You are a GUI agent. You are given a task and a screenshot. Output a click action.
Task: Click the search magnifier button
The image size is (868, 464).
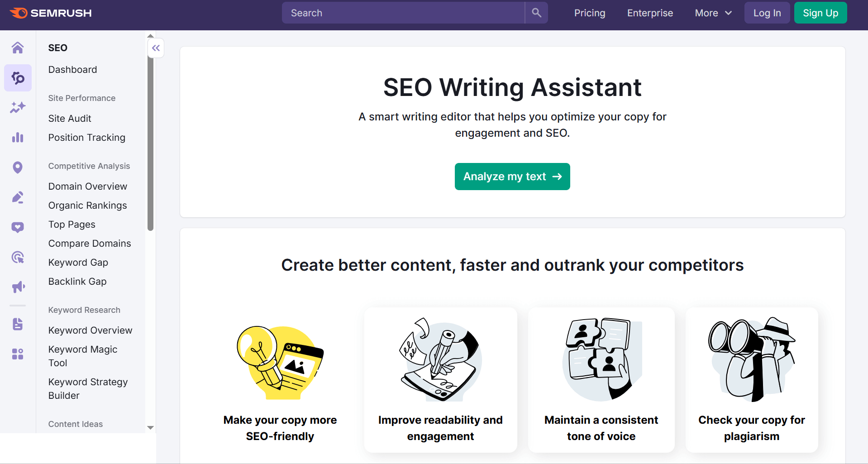pos(536,13)
